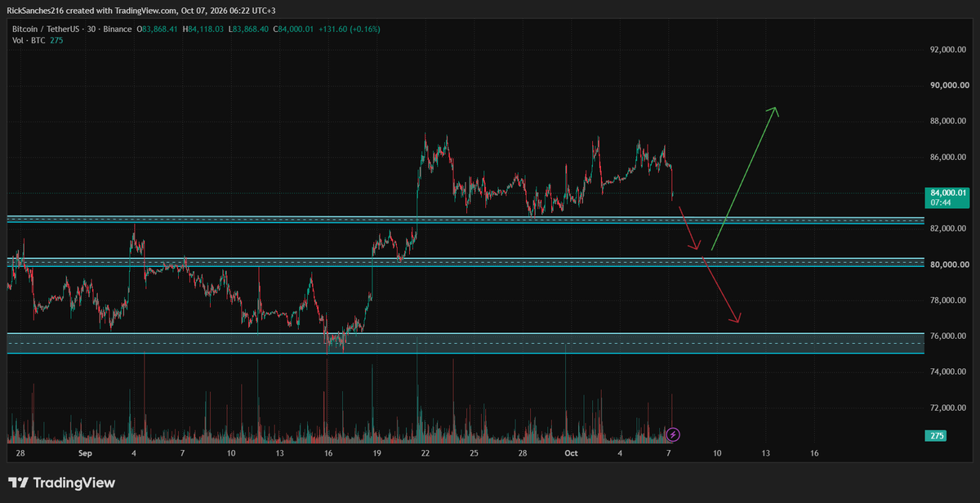Viewport: 980px width, 503px height.
Task: Click the current price label 84,000.01
Action: click(947, 193)
